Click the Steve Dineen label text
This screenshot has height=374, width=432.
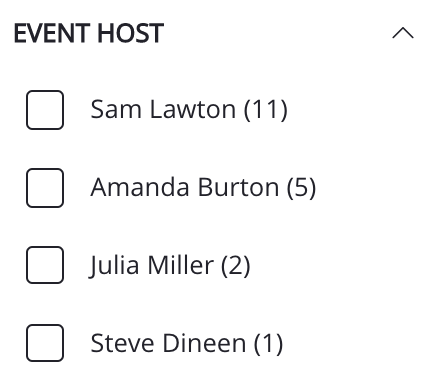tap(168, 343)
